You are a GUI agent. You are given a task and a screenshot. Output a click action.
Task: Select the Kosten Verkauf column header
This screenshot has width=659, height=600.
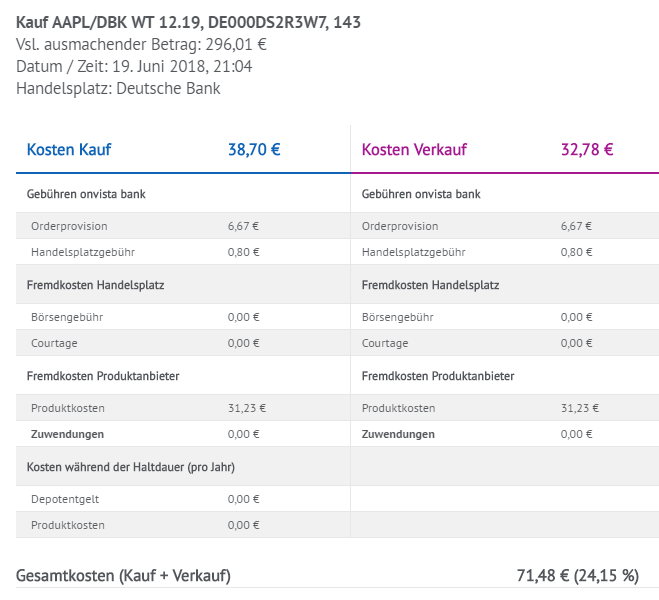click(414, 150)
